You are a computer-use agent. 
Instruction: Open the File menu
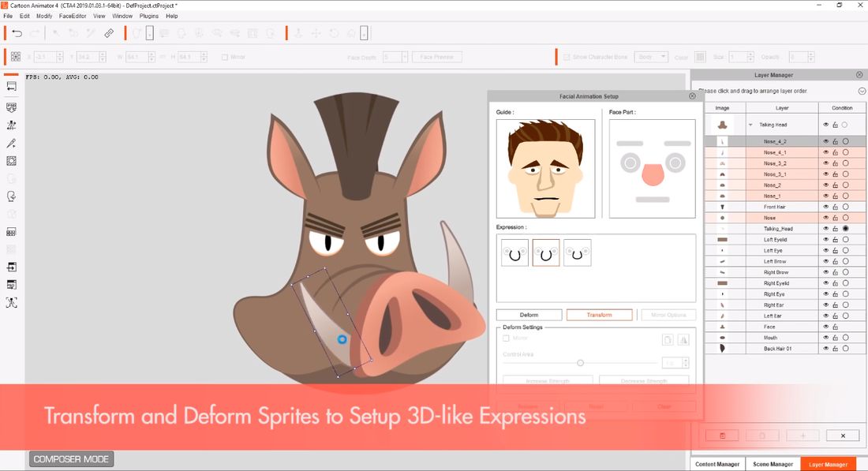tap(8, 16)
